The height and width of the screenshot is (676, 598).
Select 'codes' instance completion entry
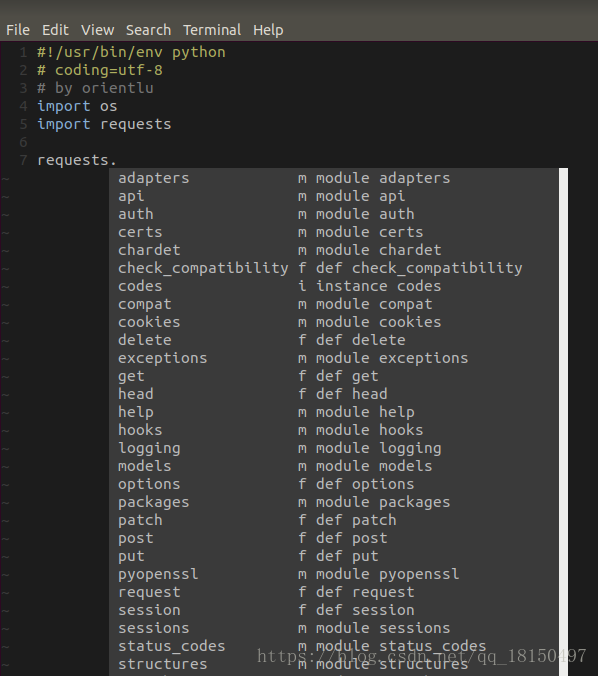point(334,286)
